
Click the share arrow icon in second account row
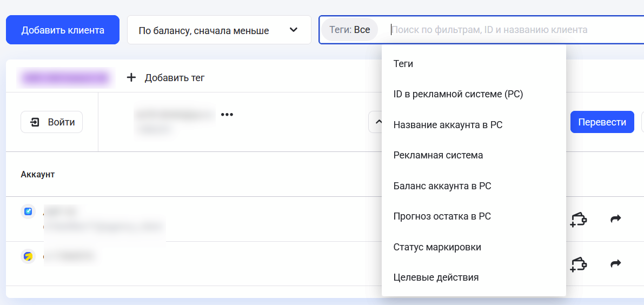tap(616, 263)
